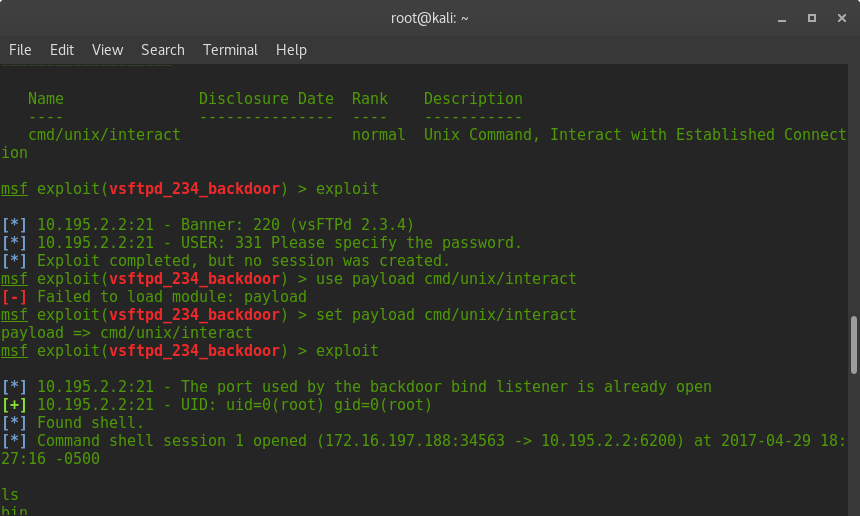Image resolution: width=860 pixels, height=516 pixels.
Task: Open the Edit menu
Action: point(61,50)
